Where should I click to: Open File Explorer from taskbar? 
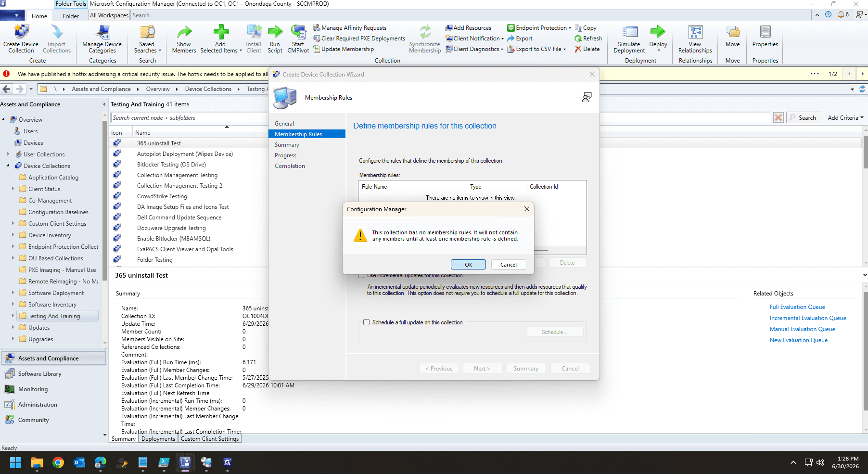pyautogui.click(x=37, y=462)
